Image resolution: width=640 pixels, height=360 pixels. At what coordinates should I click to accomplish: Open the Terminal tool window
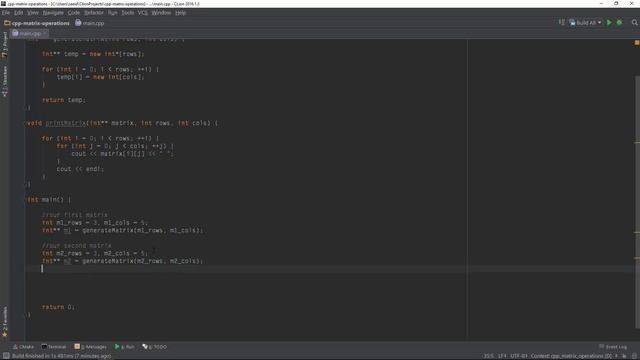tap(54, 347)
